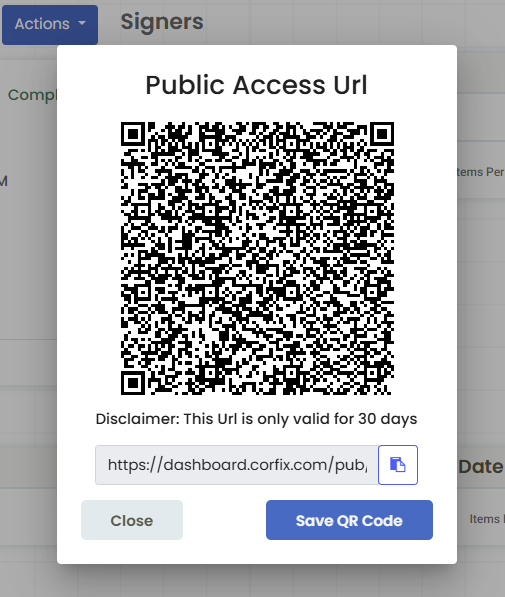Click the center of the QR code image
Screen dimensions: 505x597
coord(257,258)
